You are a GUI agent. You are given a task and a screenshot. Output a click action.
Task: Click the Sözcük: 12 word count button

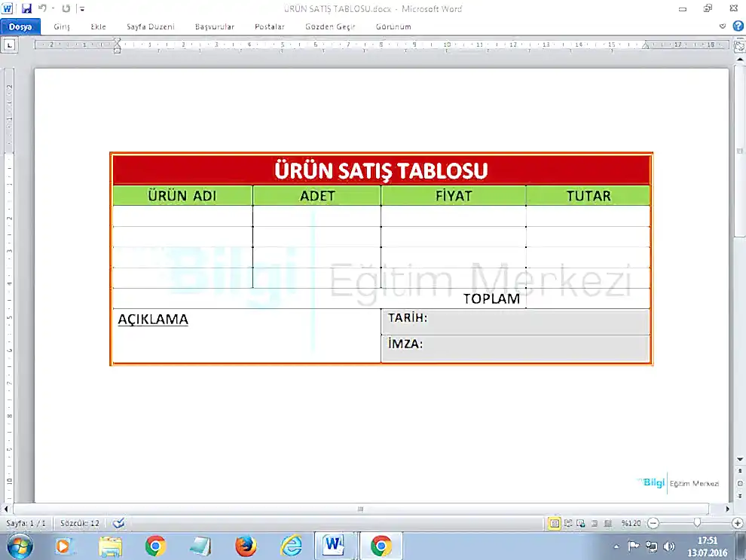(80, 523)
